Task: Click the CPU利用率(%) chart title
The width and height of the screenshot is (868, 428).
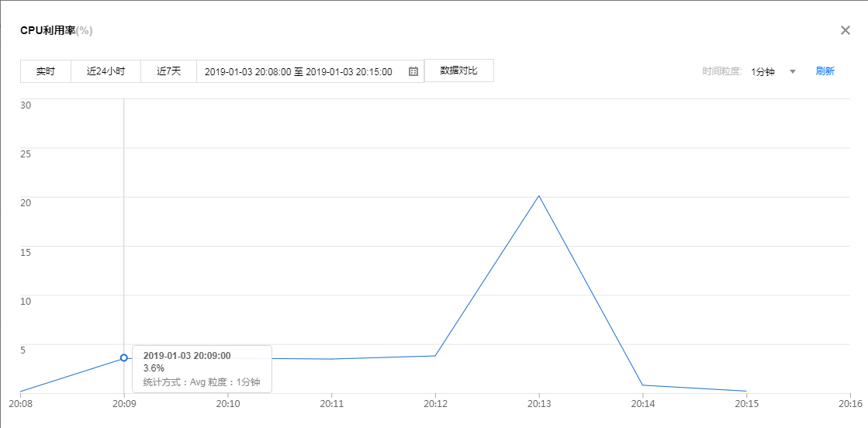Action: tap(57, 30)
